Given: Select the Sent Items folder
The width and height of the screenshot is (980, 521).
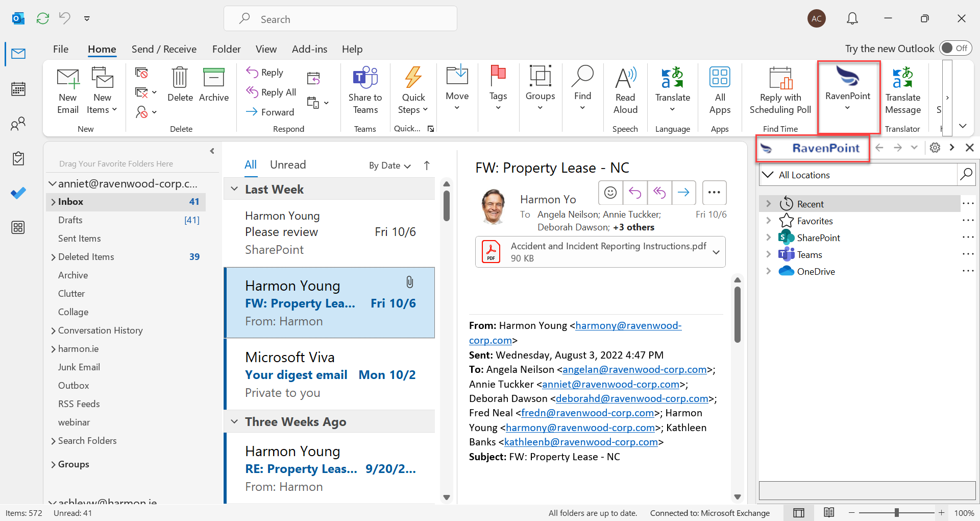Looking at the screenshot, I should tap(79, 239).
